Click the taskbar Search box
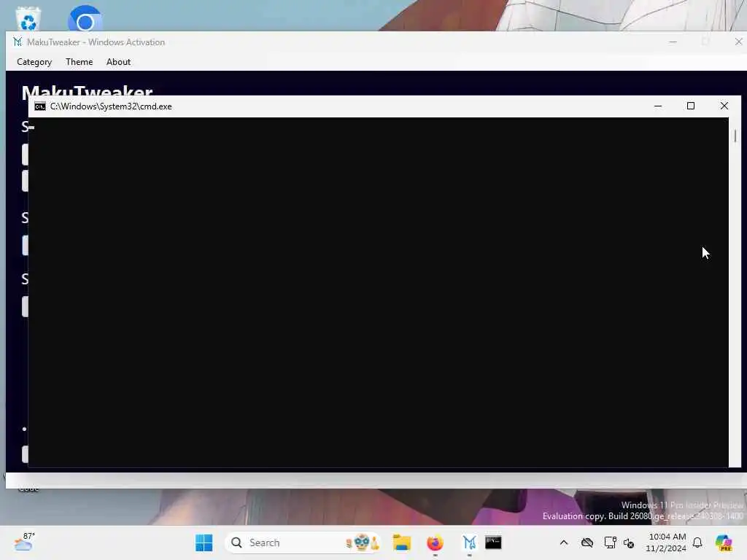Viewport: 747px width, 560px height. tap(302, 542)
